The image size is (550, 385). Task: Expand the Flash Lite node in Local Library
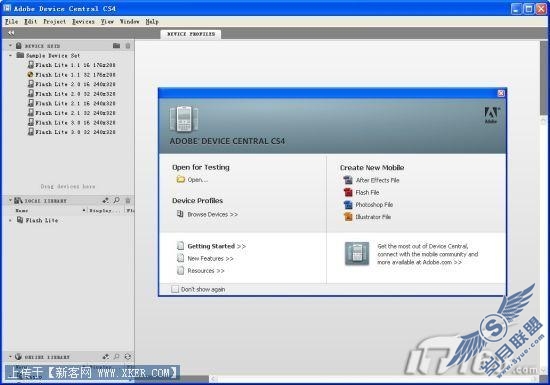tap(10, 220)
